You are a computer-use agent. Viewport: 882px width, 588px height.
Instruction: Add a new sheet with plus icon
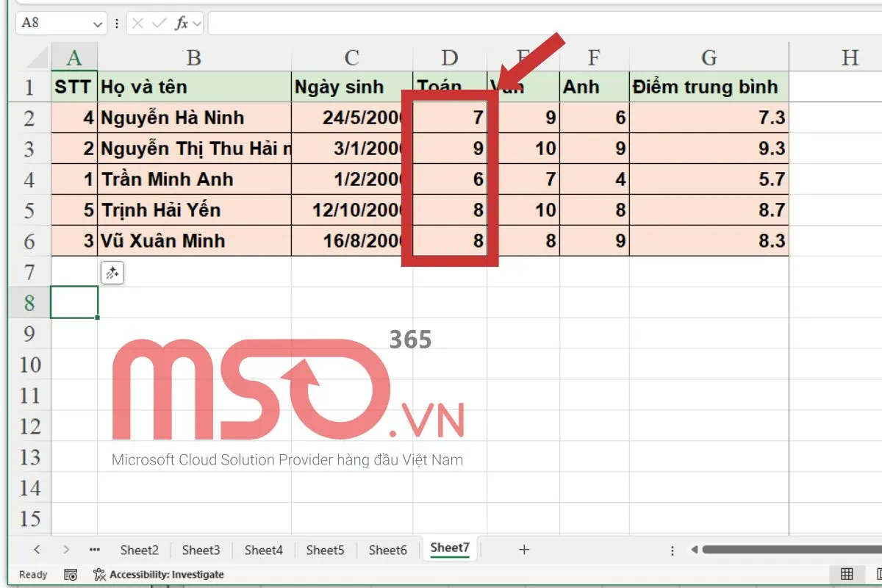tap(523, 549)
